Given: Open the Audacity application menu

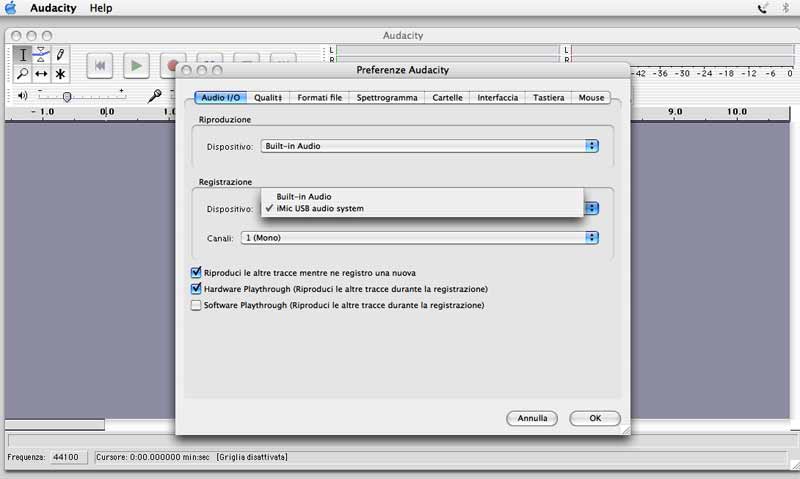Looking at the screenshot, I should point(53,8).
